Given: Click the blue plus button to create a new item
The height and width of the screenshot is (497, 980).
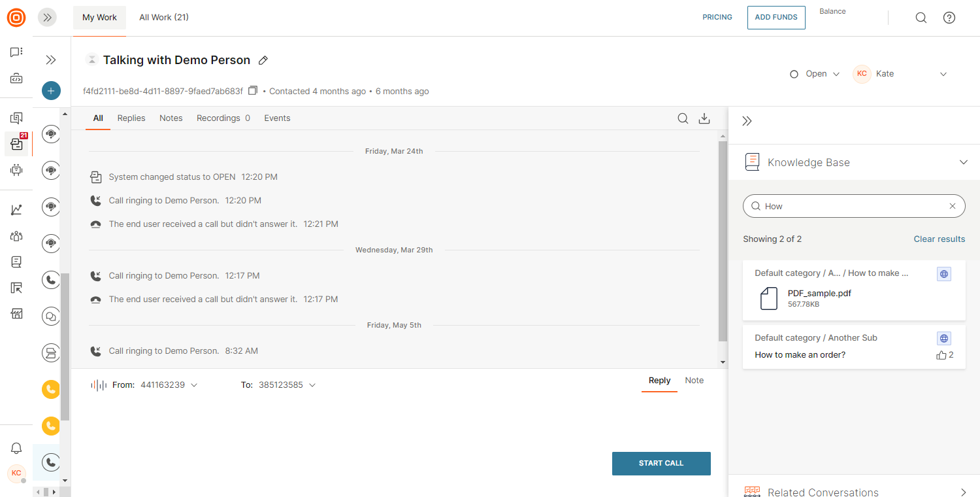Looking at the screenshot, I should (x=51, y=91).
